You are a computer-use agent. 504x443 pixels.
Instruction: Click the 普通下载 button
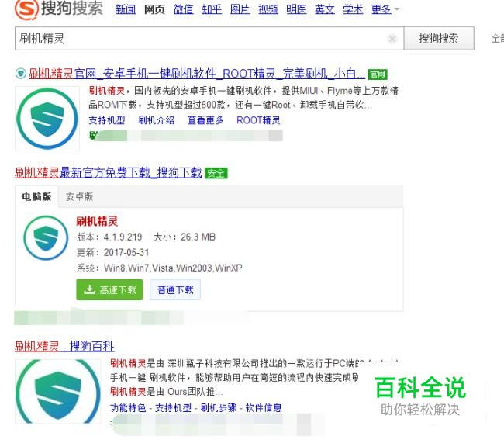(175, 290)
